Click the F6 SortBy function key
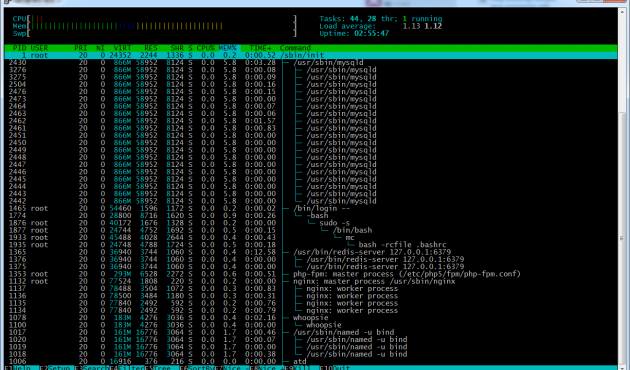Image resolution: width=630 pixels, height=370 pixels. click(x=197, y=367)
